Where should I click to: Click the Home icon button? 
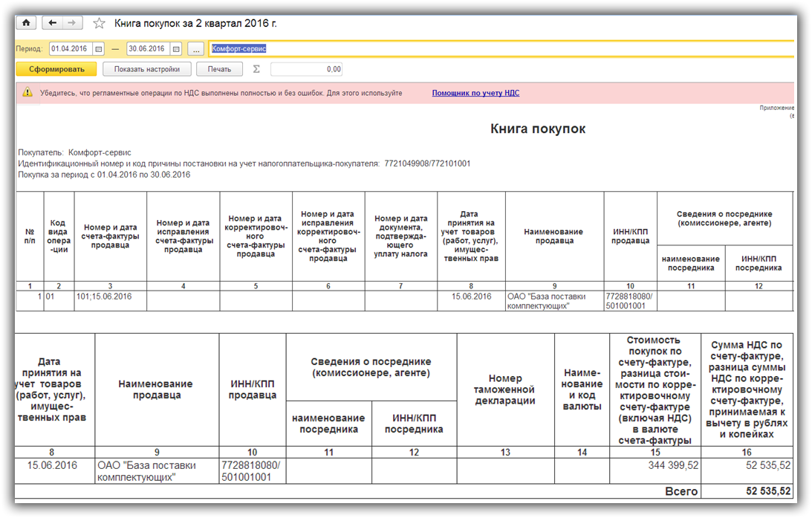click(x=26, y=23)
